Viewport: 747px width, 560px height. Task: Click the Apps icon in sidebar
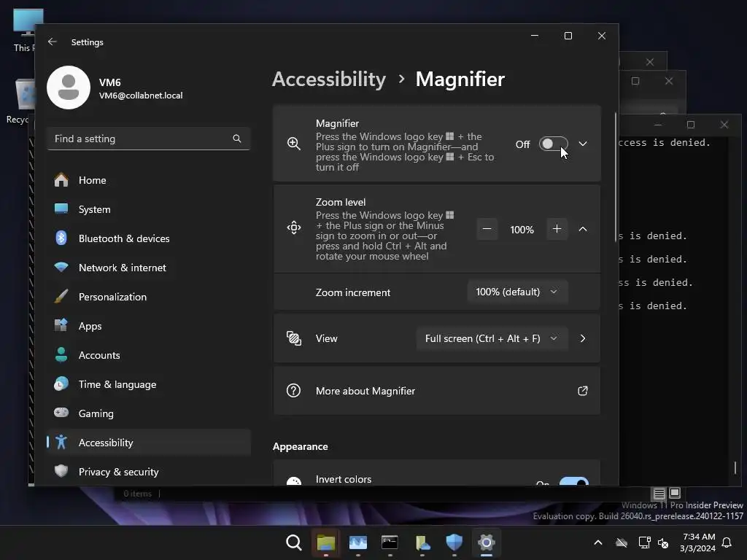tap(61, 325)
